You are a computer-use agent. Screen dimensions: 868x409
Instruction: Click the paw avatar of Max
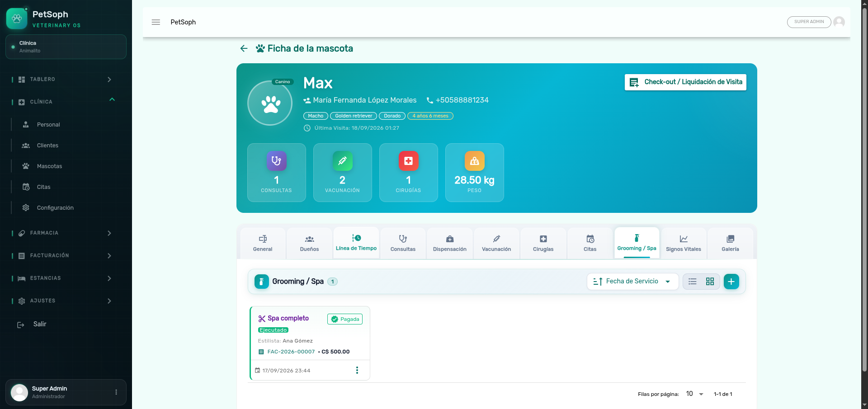270,103
